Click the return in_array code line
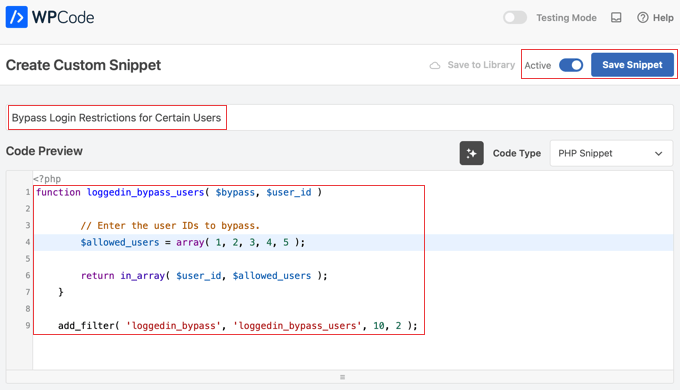The image size is (680, 390). (204, 275)
